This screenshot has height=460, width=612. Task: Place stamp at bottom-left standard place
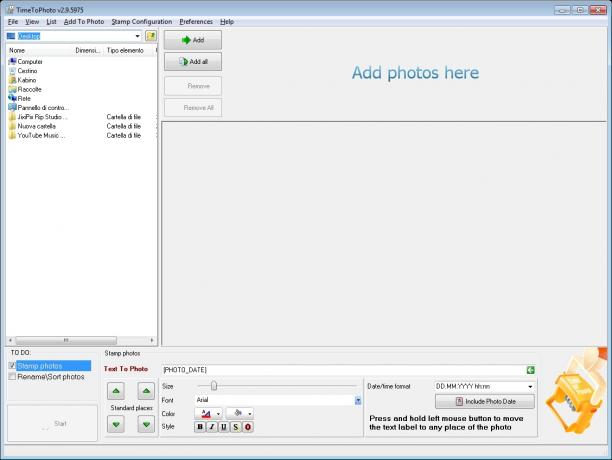click(116, 424)
